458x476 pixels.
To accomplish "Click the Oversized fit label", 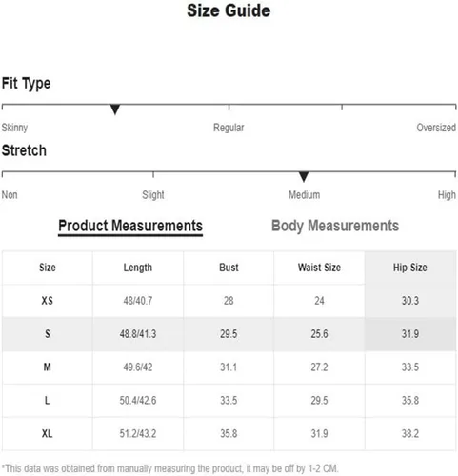I will tap(436, 128).
